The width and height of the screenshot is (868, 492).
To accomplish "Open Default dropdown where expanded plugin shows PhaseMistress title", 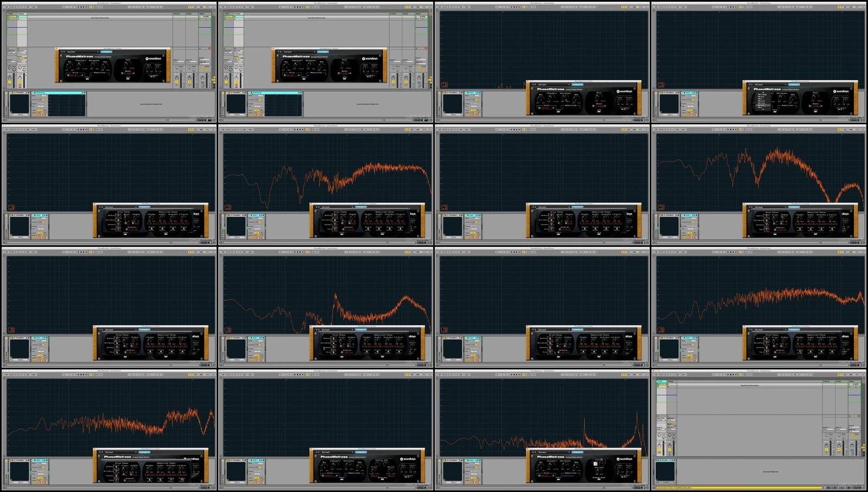I will click(x=120, y=452).
